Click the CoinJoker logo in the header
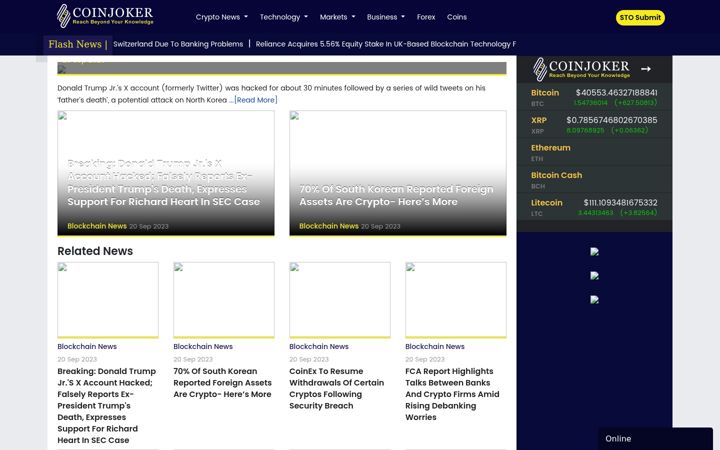Viewport: 720px width, 450px height. pyautogui.click(x=105, y=16)
